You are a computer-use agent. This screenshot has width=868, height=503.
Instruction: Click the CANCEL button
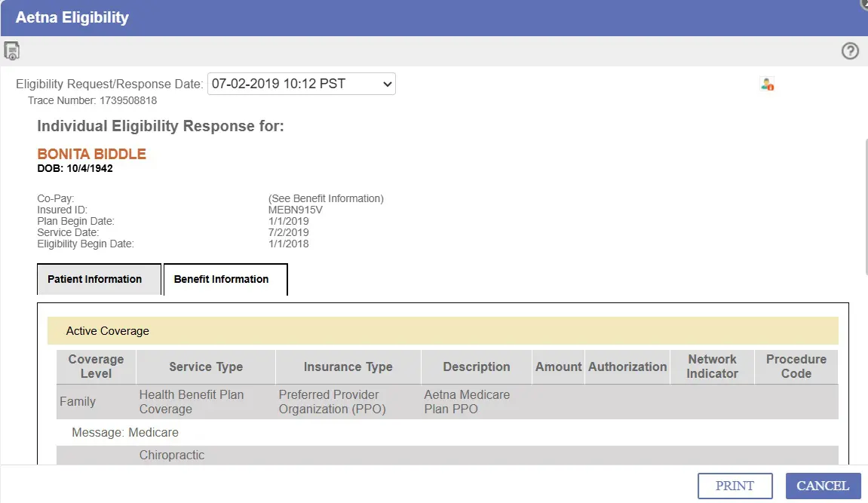click(823, 486)
